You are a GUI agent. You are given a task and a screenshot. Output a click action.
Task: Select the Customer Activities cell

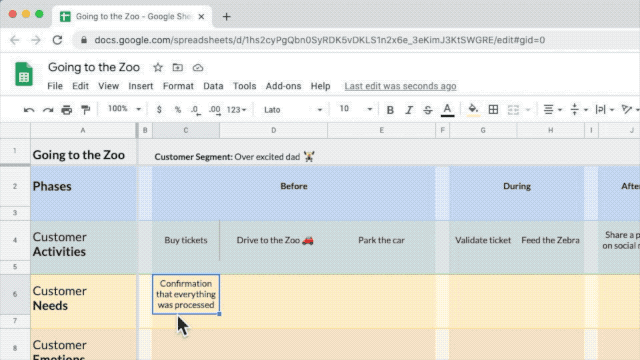[83, 244]
